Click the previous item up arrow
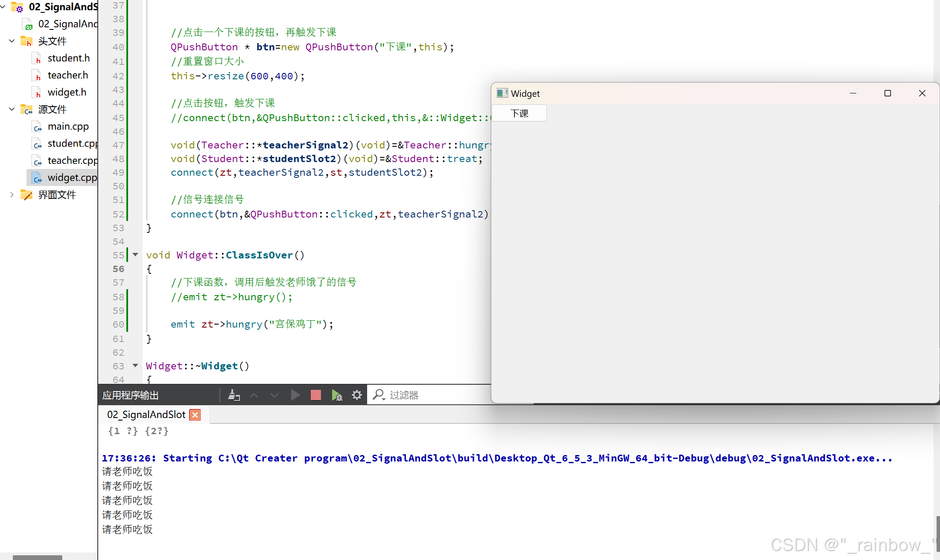The width and height of the screenshot is (940, 560). [254, 395]
